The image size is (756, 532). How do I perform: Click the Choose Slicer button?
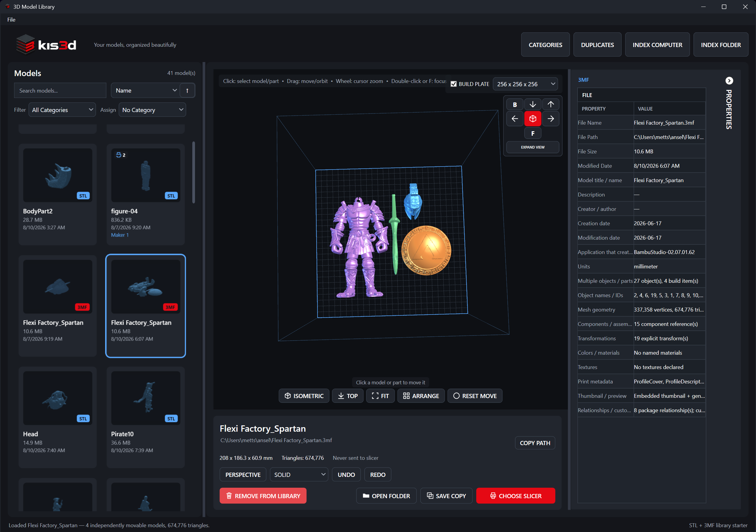click(515, 495)
